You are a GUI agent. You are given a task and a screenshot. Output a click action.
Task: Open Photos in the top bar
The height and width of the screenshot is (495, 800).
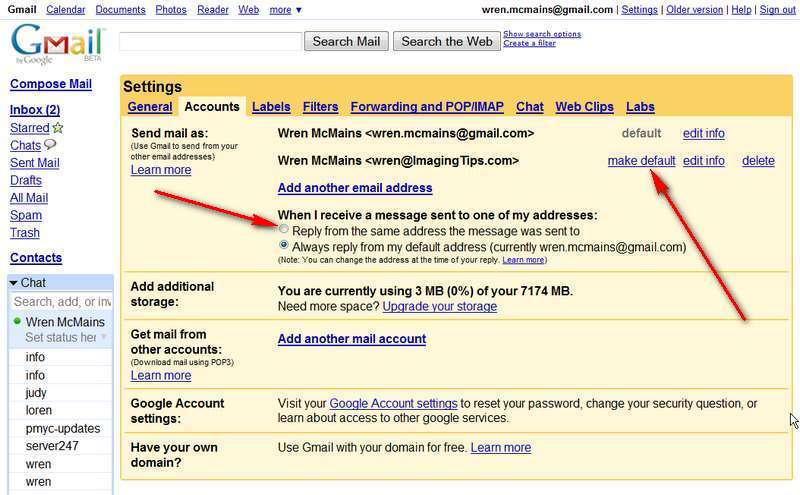(171, 10)
